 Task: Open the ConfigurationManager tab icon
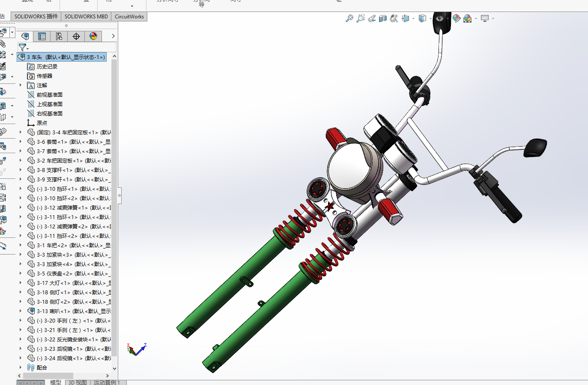(59, 36)
